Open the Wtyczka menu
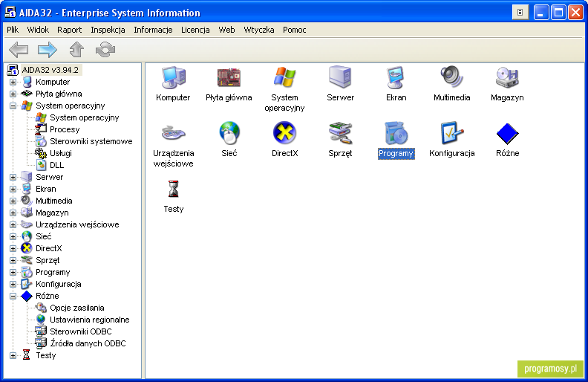Screen dimensions: 588x382 (259, 30)
